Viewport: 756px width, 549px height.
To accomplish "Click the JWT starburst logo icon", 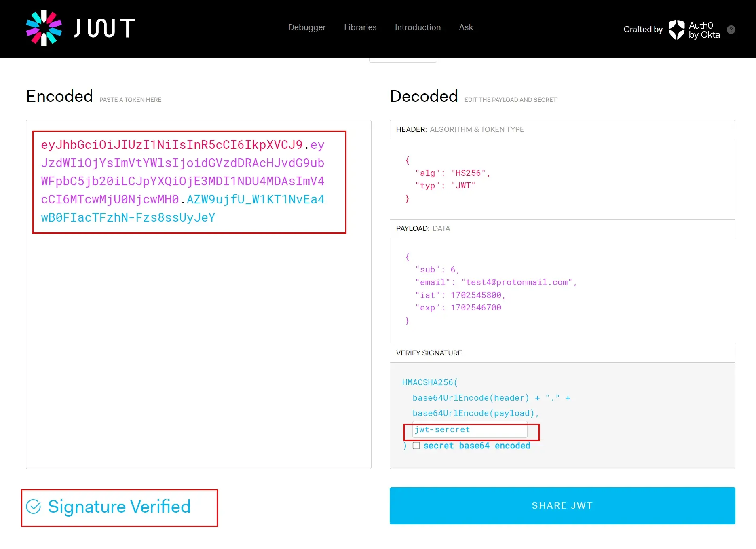I will pos(44,27).
